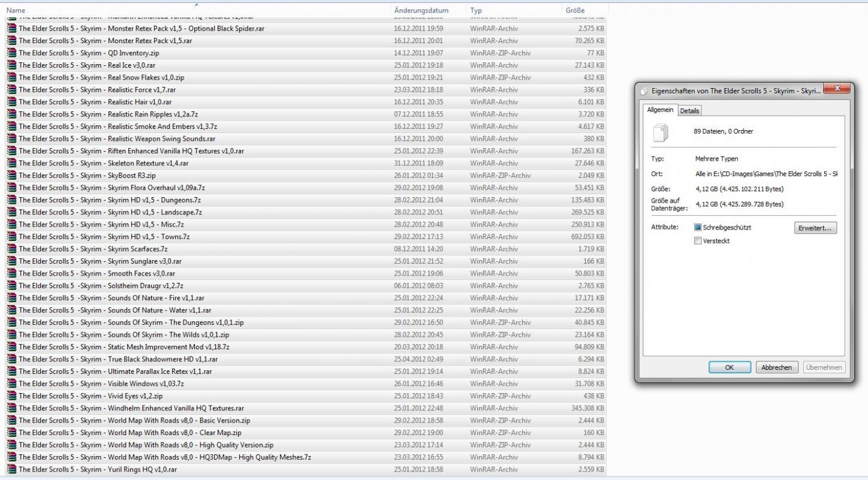Click the archive icon of Realistic Force v1,7.rar
The image size is (868, 480).
11,90
